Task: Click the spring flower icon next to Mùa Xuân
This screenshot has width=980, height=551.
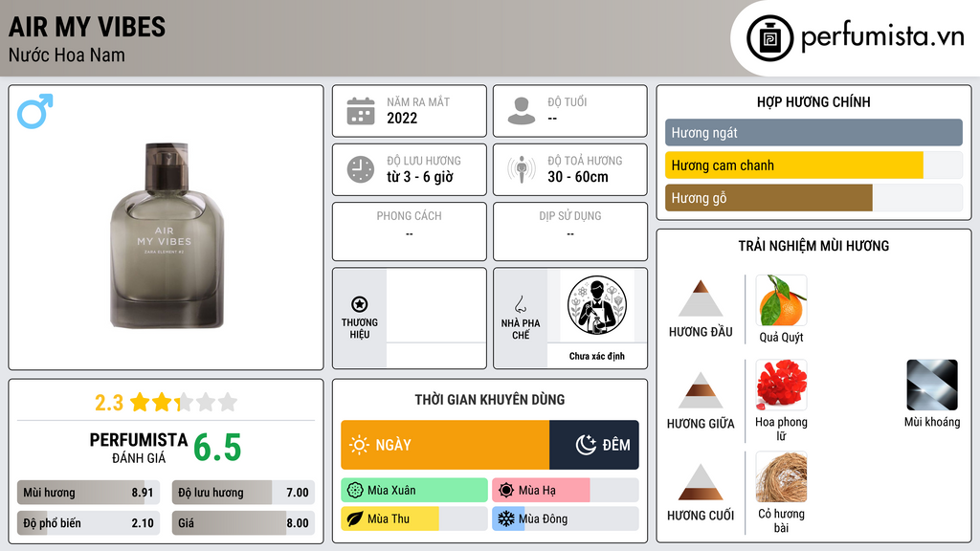Action: click(355, 491)
